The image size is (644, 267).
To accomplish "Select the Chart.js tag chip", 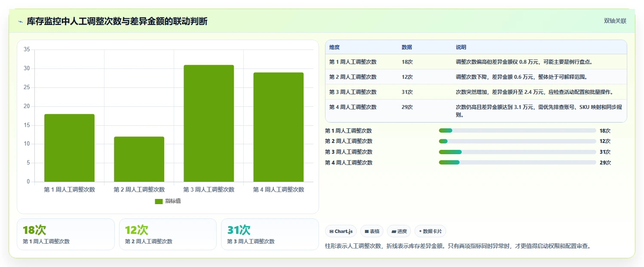I will click(341, 231).
